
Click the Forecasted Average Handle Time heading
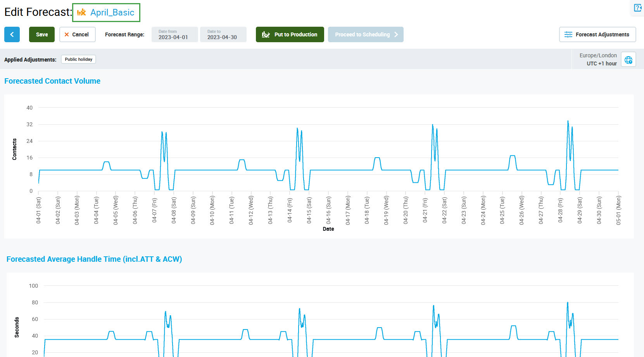[94, 259]
